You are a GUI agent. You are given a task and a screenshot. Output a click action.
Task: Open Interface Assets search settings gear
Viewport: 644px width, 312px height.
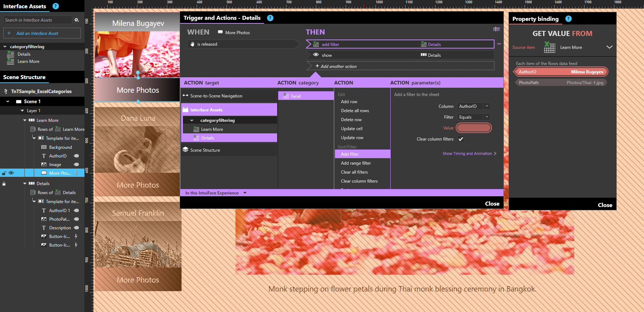[77, 20]
